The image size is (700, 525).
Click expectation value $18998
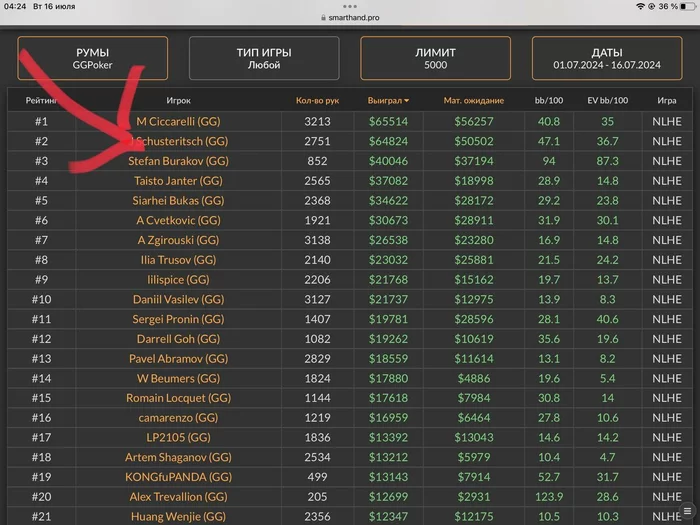[x=474, y=181]
